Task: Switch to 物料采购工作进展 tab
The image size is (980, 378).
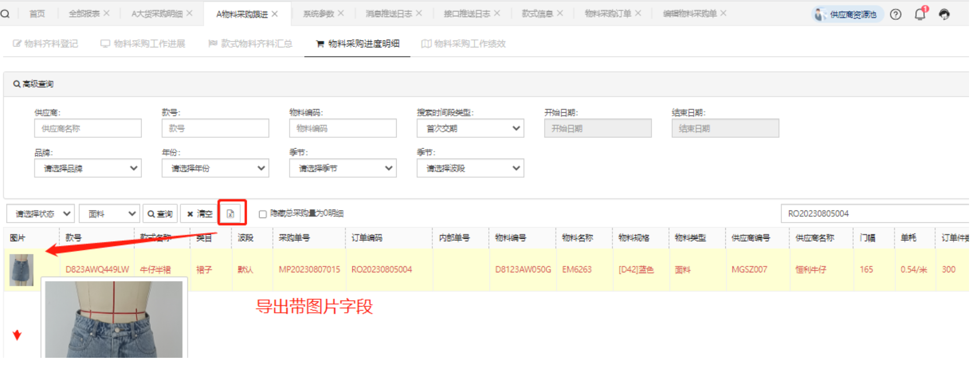Action: click(x=143, y=44)
